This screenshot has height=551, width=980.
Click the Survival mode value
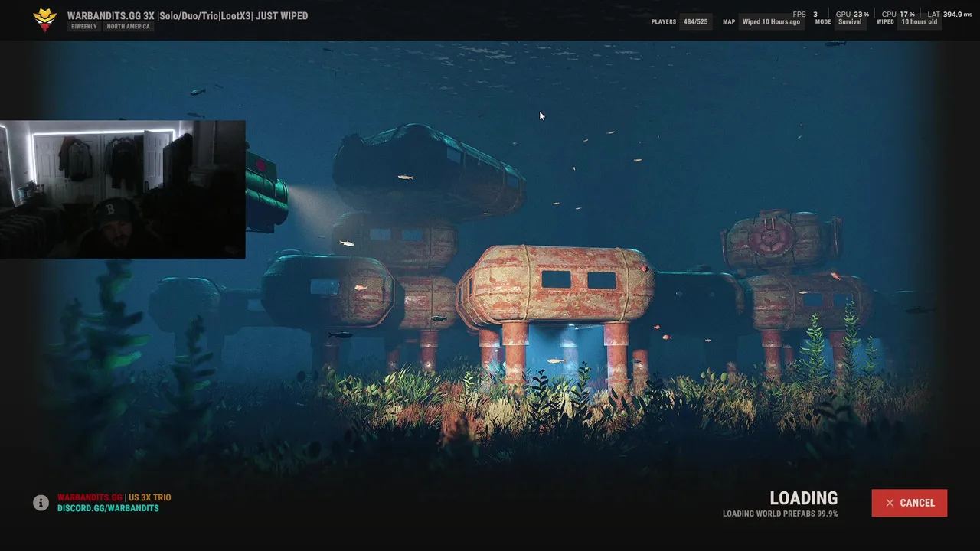coord(850,22)
